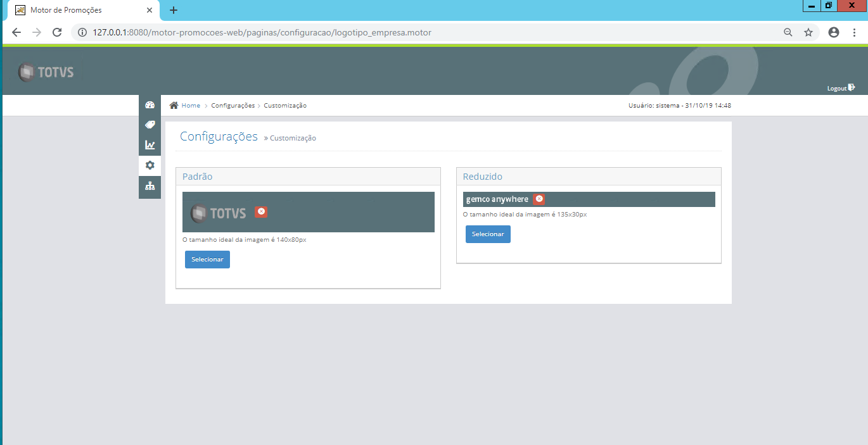Click the TOTVS logo in header
Screen dimensions: 868x445
point(46,72)
